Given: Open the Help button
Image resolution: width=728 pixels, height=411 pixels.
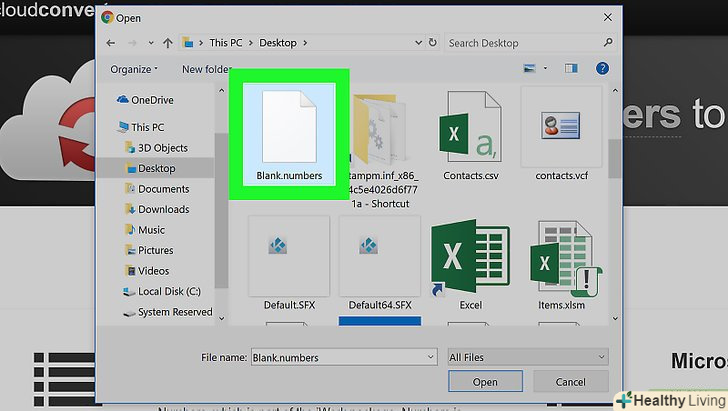Looking at the screenshot, I should (602, 69).
